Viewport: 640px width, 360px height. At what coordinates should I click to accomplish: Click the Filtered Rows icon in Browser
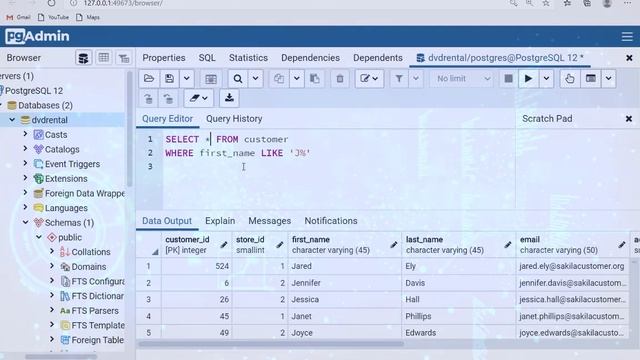(124, 58)
